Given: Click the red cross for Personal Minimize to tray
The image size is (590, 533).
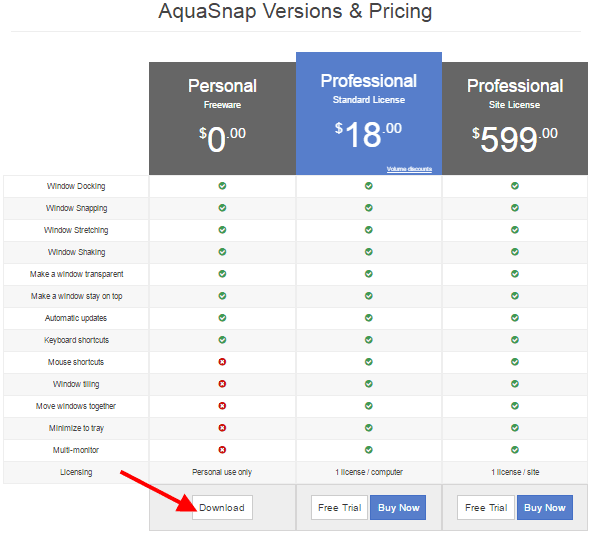Looking at the screenshot, I should pyautogui.click(x=222, y=428).
